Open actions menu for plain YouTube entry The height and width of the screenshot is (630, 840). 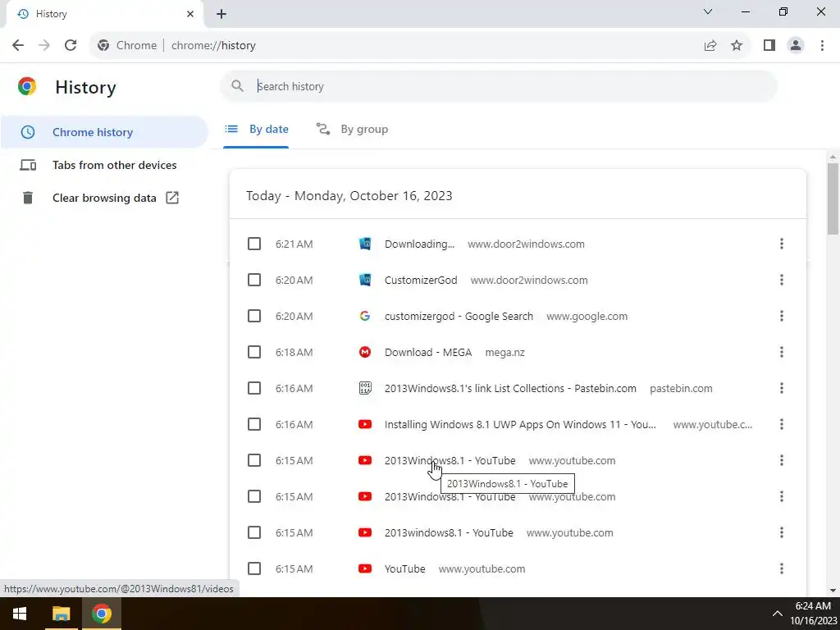pyautogui.click(x=782, y=569)
